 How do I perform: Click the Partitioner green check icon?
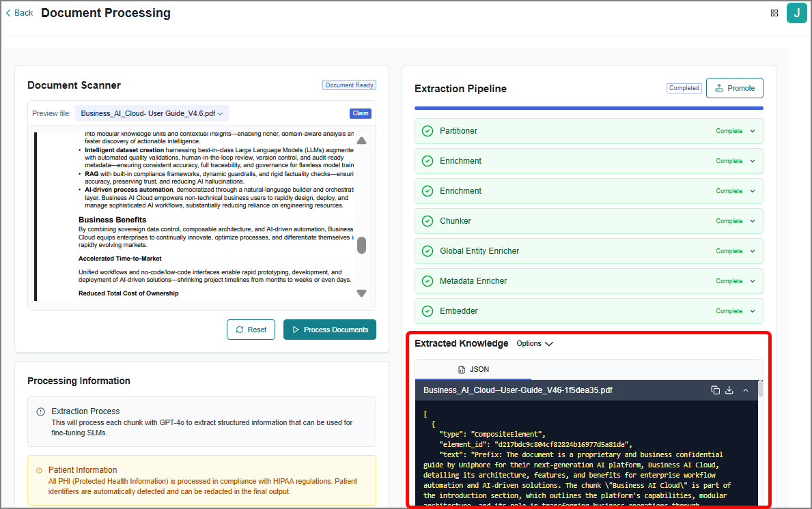428,131
